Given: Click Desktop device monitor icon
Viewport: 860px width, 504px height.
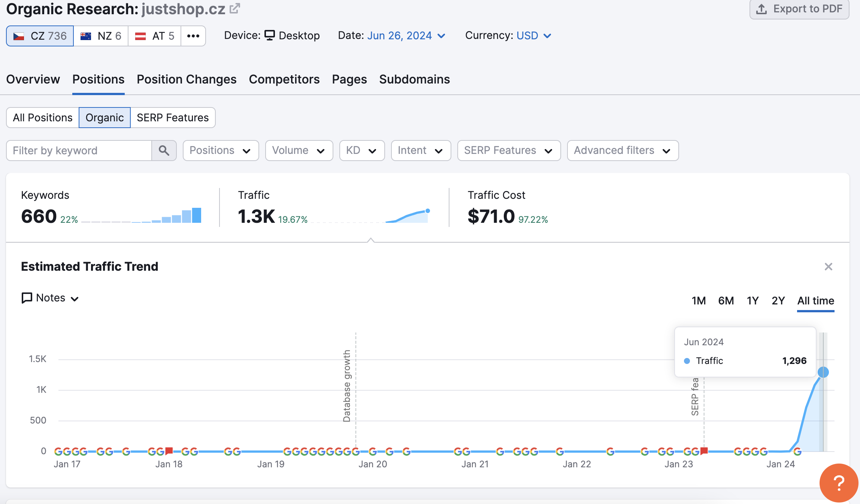Looking at the screenshot, I should click(270, 35).
